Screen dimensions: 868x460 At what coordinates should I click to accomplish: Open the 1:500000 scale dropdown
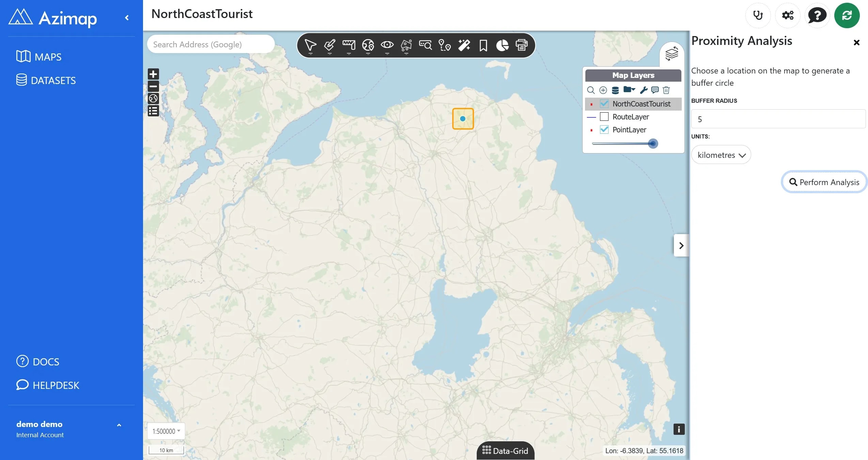[166, 431]
